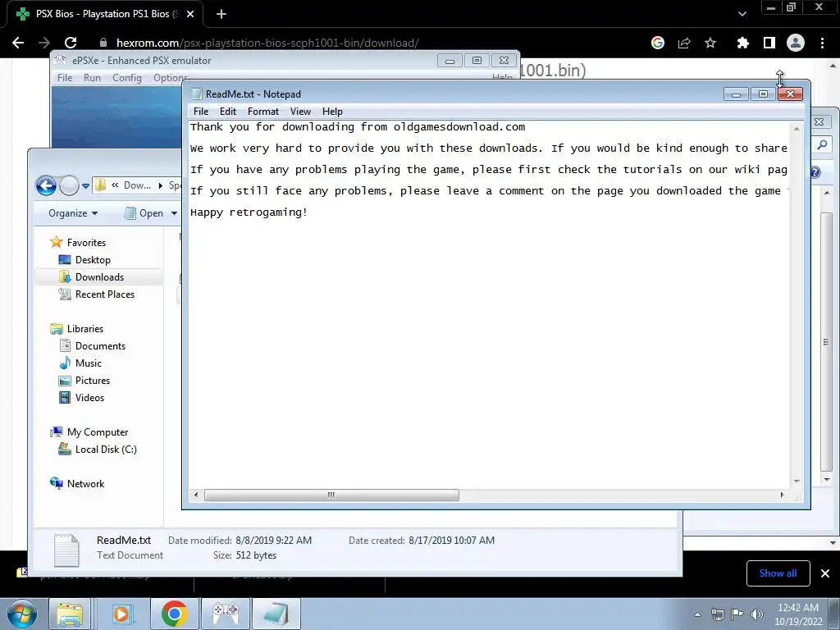Click Notepad's scroll right arrow
This screenshot has width=840, height=630.
(782, 495)
